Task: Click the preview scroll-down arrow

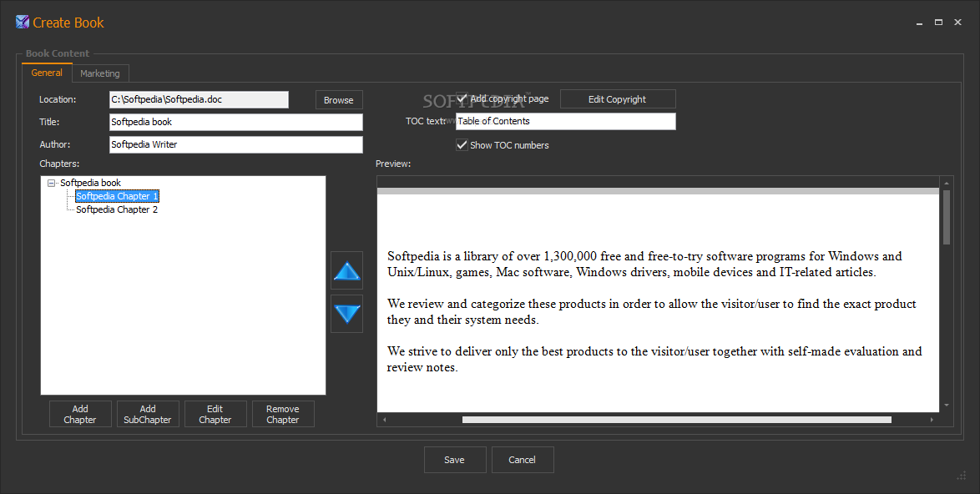Action: coord(947,406)
